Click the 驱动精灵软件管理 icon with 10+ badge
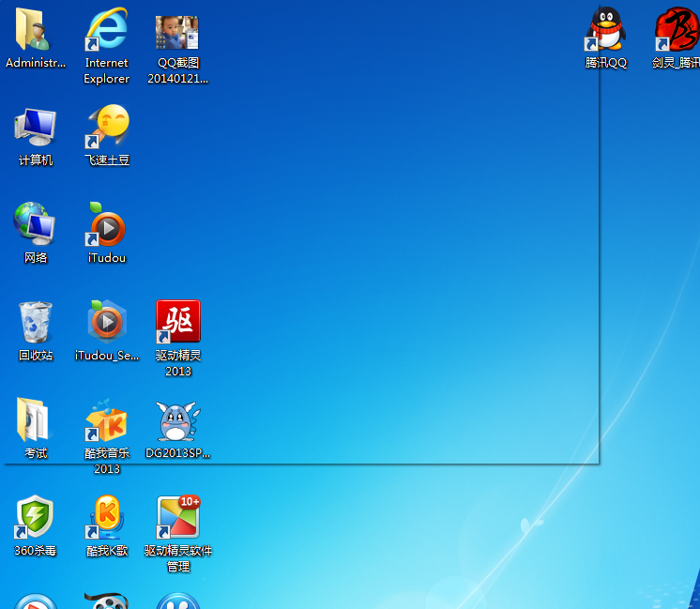Image resolution: width=700 pixels, height=609 pixels. click(177, 519)
